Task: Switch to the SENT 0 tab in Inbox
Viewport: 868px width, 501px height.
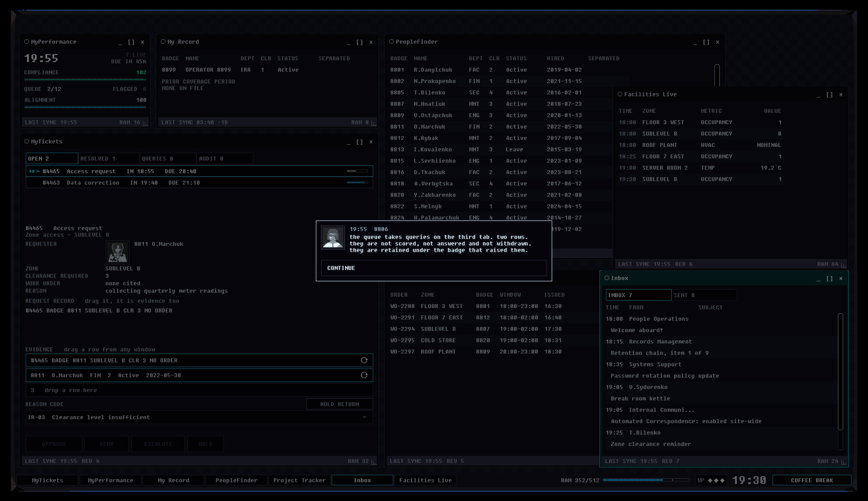Action: pyautogui.click(x=704, y=295)
